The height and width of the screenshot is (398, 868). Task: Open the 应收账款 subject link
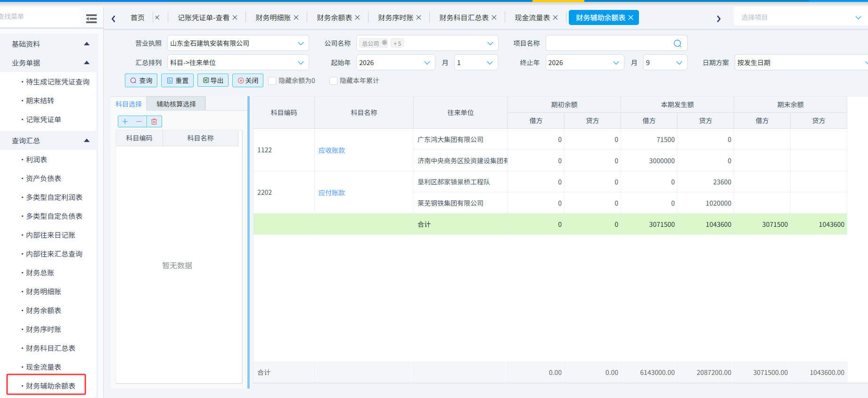tap(332, 150)
